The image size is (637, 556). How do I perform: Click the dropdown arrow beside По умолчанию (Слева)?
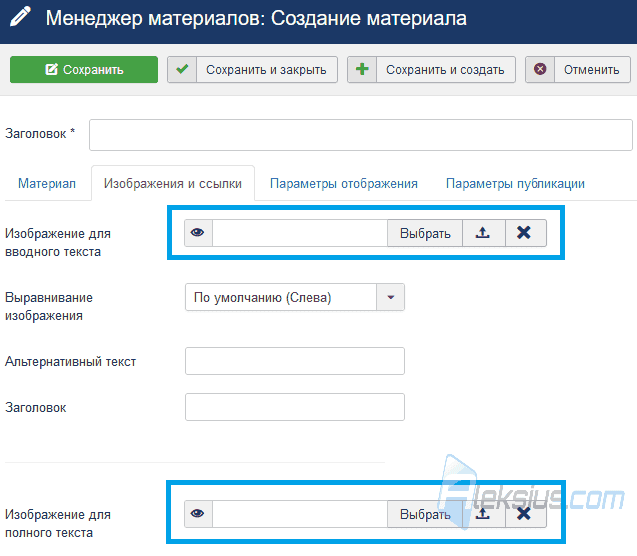[x=390, y=297]
